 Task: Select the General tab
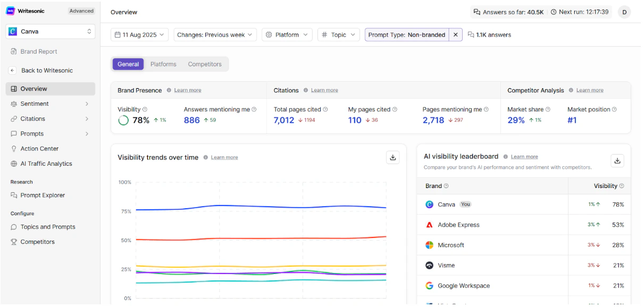click(128, 64)
